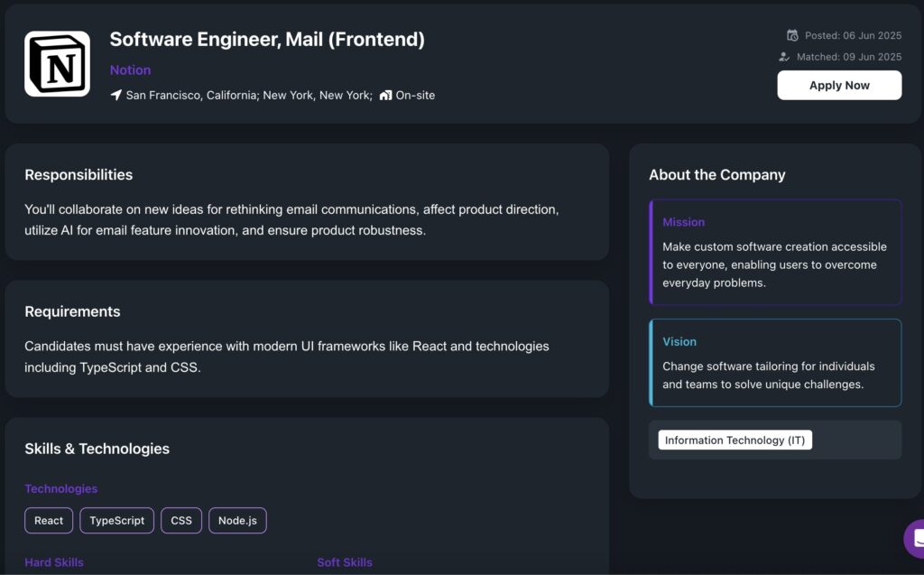924x575 pixels.
Task: Click the requirements description paragraph
Action: tap(287, 357)
